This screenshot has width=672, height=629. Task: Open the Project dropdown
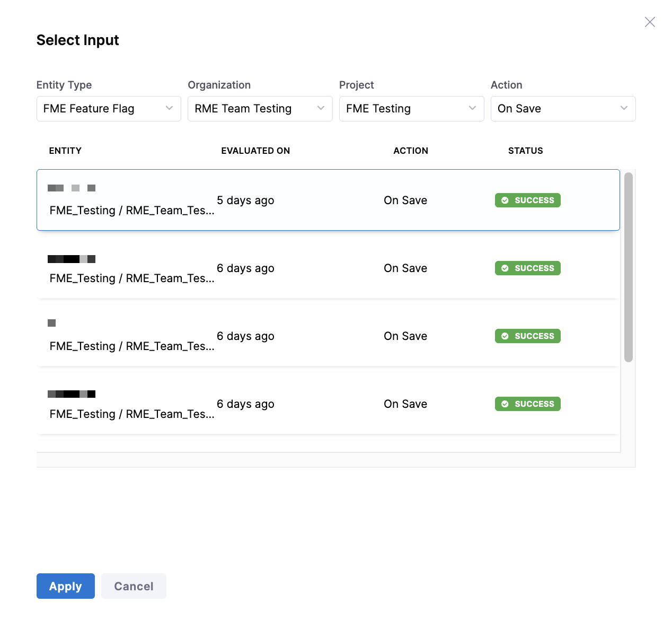[411, 108]
